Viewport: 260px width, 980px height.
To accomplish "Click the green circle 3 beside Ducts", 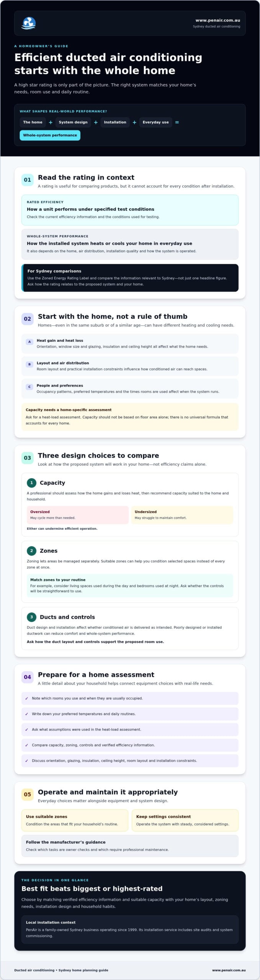I will click(31, 617).
